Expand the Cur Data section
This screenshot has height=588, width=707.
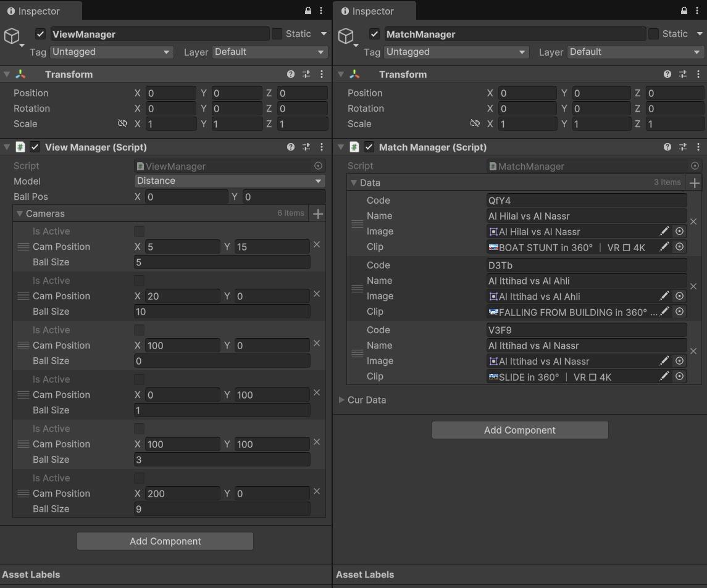(341, 400)
